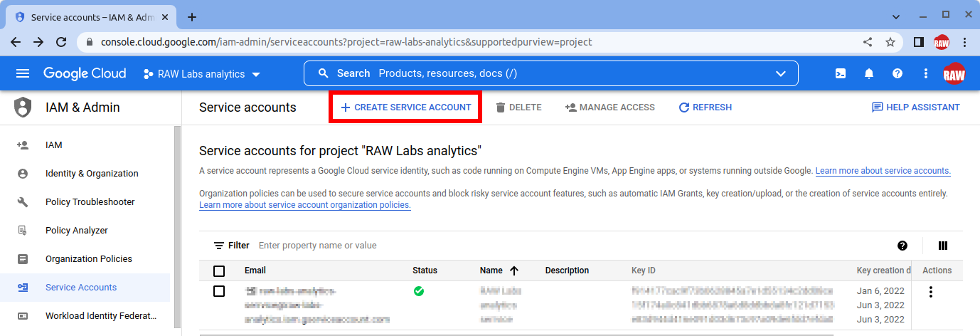
Task: Expand the search bar chevron
Action: [x=781, y=73]
